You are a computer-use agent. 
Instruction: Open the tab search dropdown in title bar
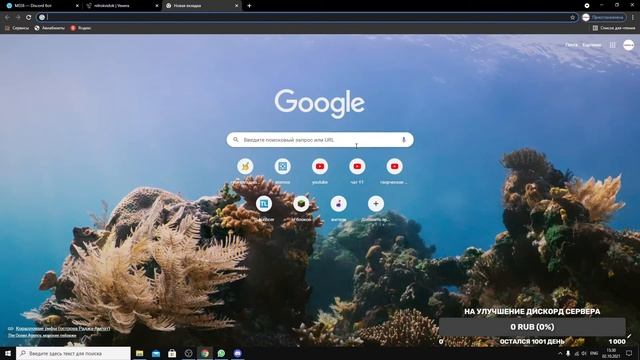(x=587, y=5)
